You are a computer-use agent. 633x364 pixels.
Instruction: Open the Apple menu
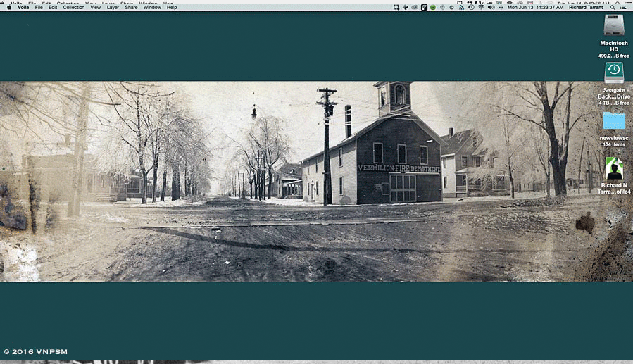click(9, 7)
